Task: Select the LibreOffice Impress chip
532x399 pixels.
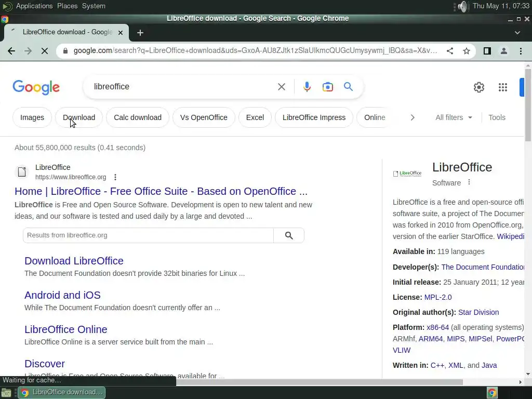Action: coord(314,117)
